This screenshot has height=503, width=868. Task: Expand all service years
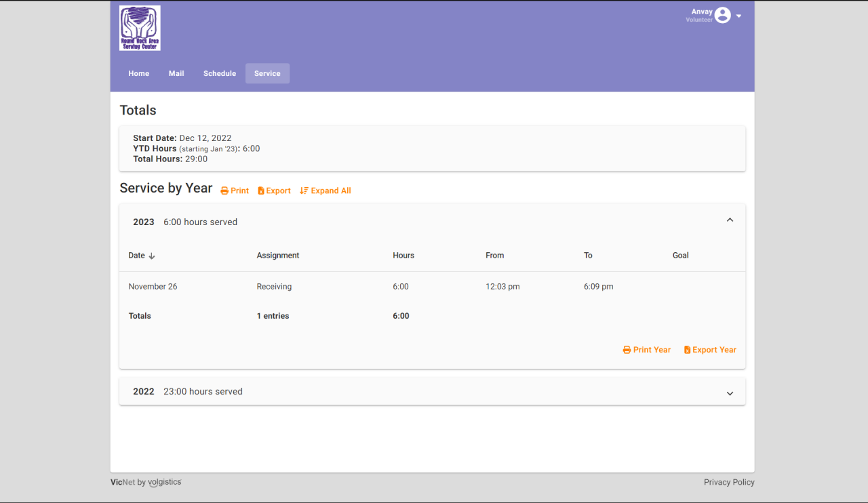(x=325, y=191)
